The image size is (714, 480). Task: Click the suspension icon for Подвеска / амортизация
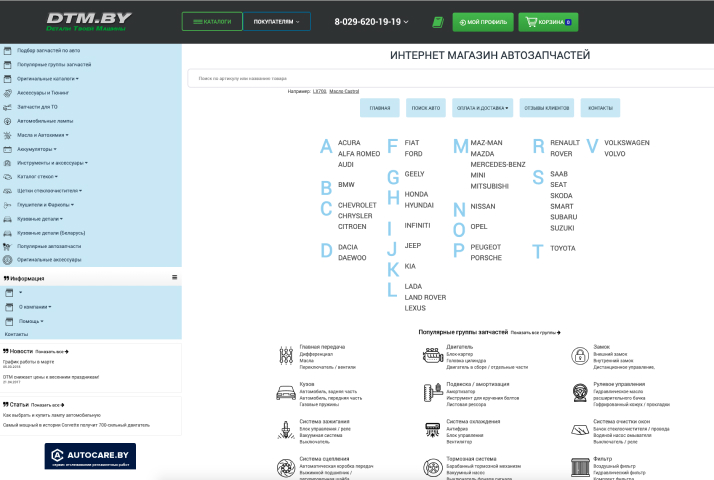[433, 392]
